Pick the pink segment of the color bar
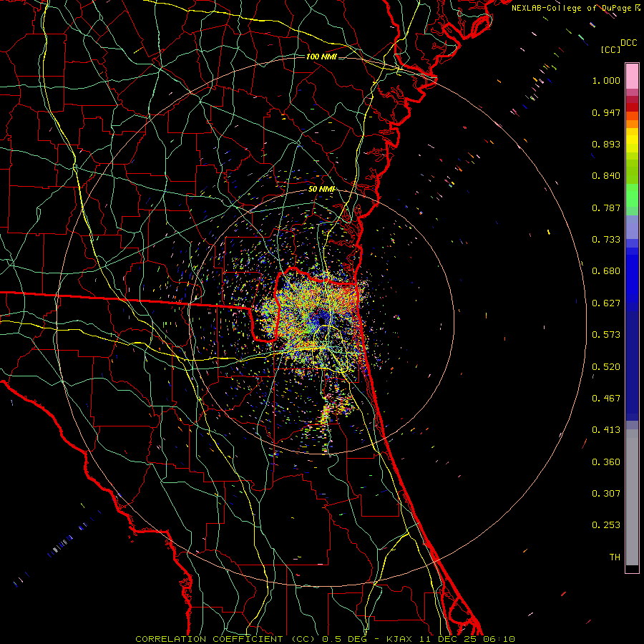 pos(632,76)
